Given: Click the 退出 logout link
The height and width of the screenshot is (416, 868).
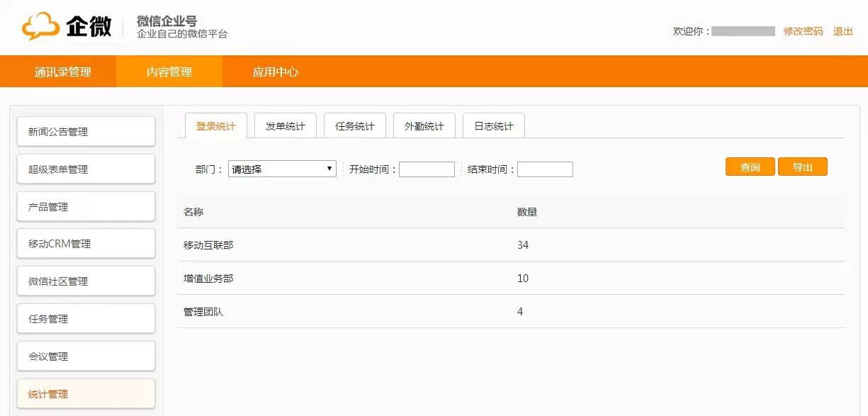Looking at the screenshot, I should [x=843, y=31].
